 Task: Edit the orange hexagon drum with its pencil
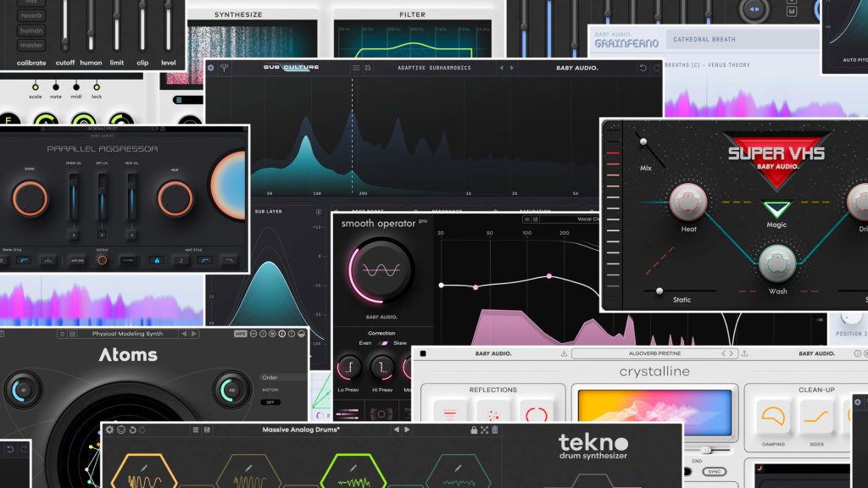[x=144, y=468]
